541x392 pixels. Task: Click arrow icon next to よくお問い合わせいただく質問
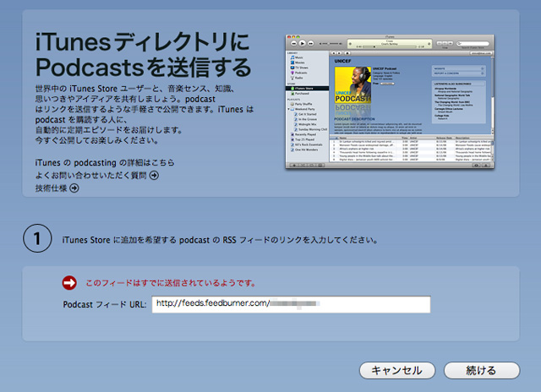point(154,175)
